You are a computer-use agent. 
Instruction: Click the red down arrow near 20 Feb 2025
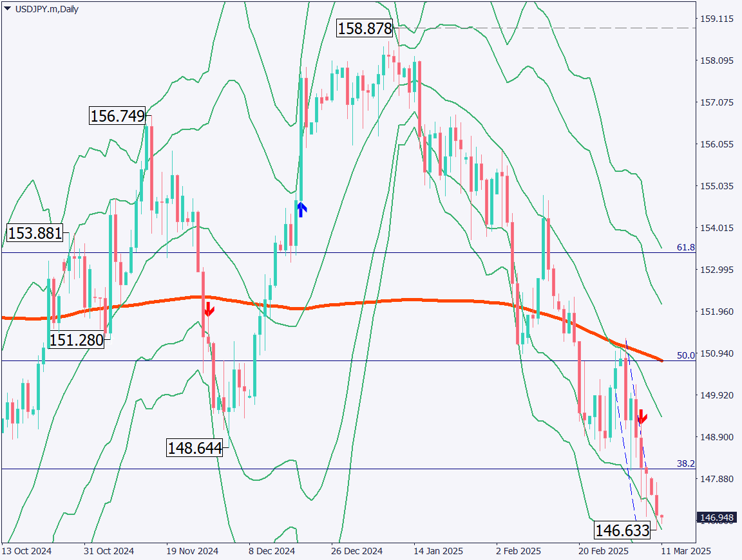[642, 418]
